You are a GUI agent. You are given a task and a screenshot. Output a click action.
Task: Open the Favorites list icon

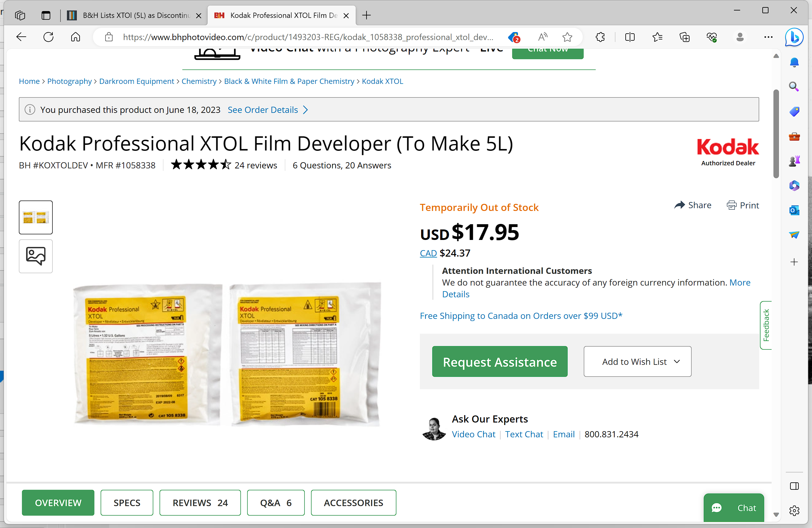(x=657, y=37)
